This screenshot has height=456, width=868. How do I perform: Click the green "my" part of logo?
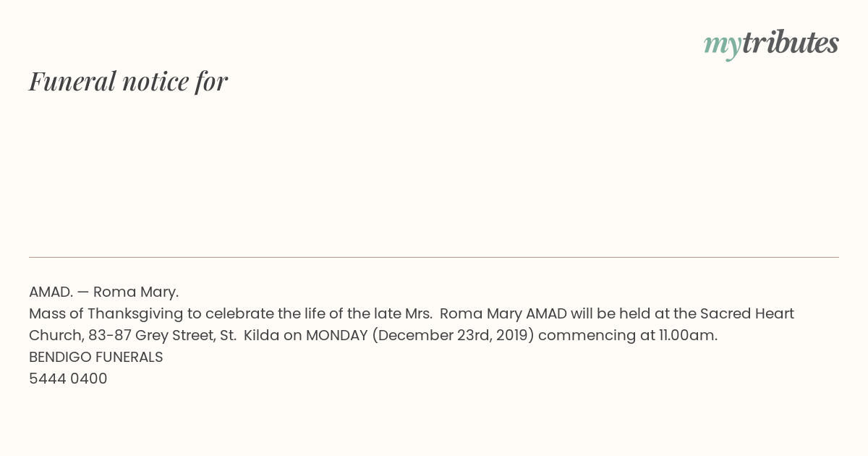pos(722,46)
